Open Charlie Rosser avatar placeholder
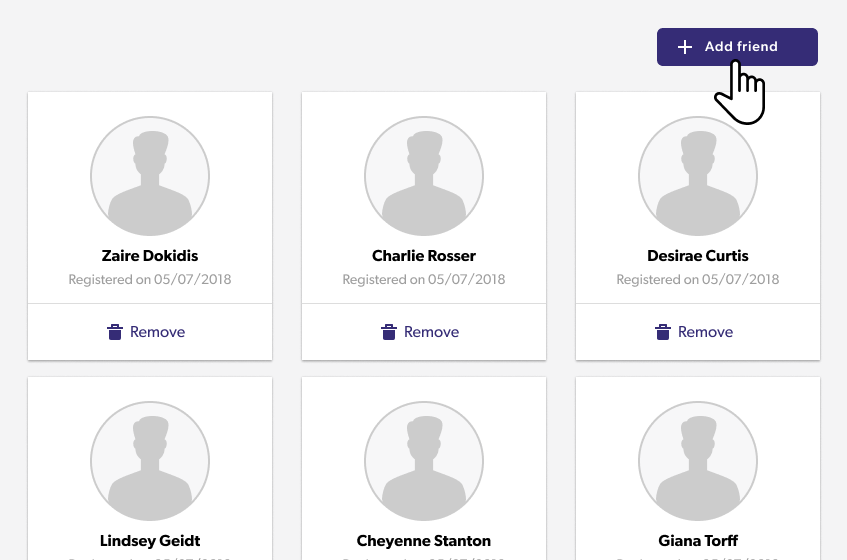847x560 pixels. [424, 176]
